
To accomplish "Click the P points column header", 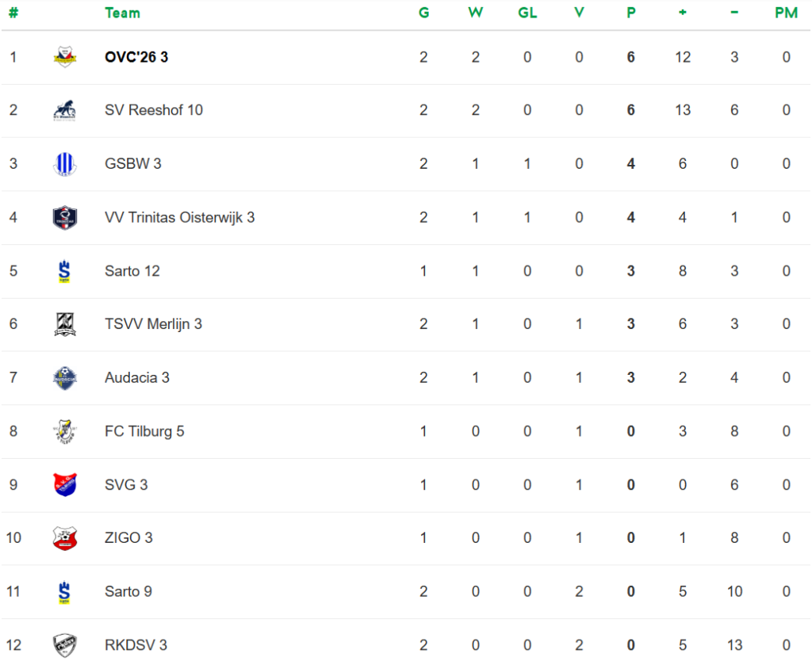I will (631, 13).
